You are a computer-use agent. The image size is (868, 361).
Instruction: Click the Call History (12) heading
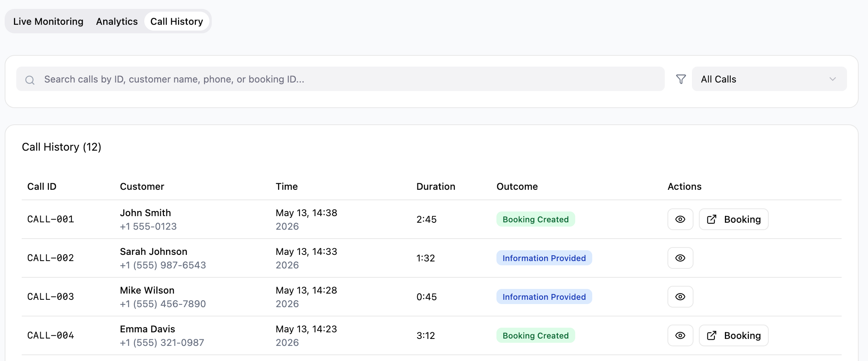pos(62,147)
